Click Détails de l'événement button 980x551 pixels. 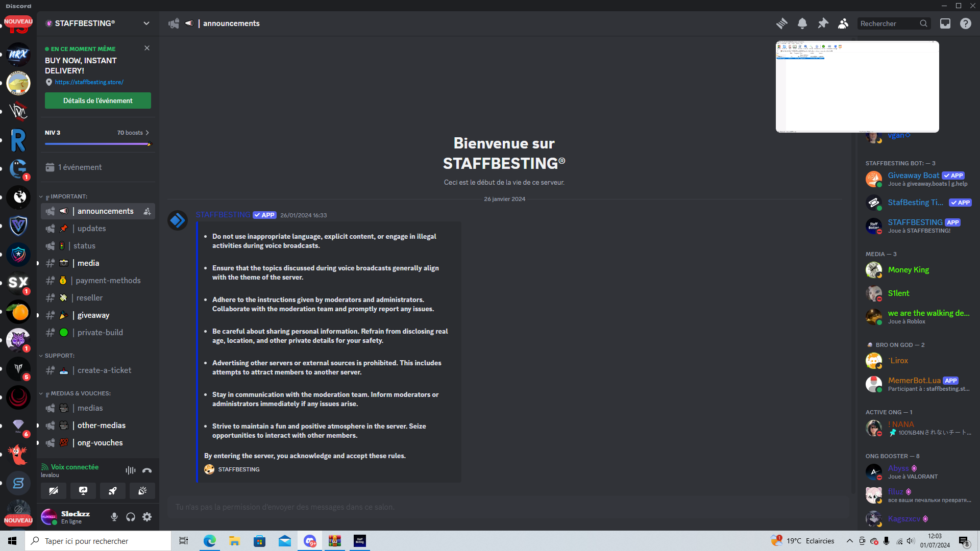click(98, 101)
